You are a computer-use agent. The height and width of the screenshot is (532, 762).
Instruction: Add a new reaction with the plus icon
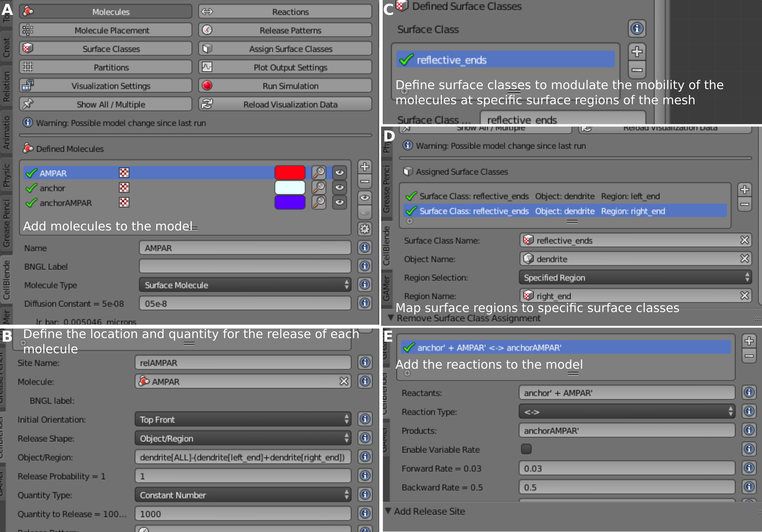[x=749, y=341]
